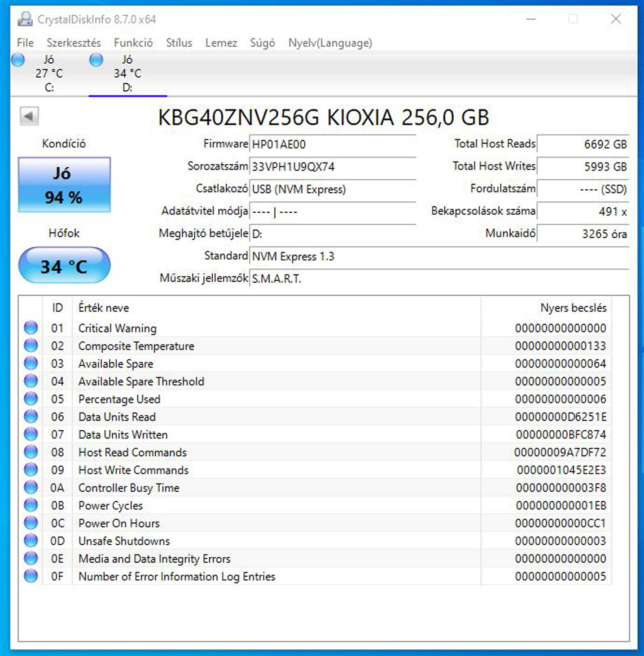Viewport: 644px width, 656px height.
Task: Select the Unsafe Shutdowns row name
Action: click(124, 541)
